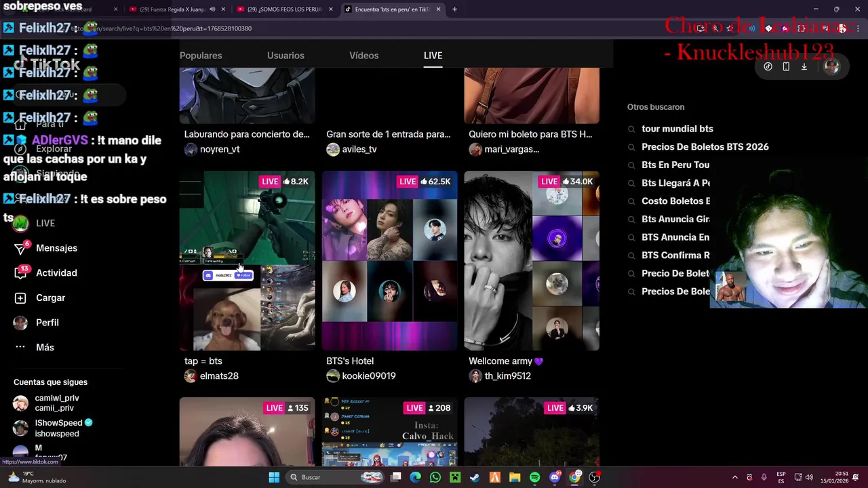Search suggestion 'Precios De Boletos BTS 2026'
868x488 pixels.
coord(705,147)
